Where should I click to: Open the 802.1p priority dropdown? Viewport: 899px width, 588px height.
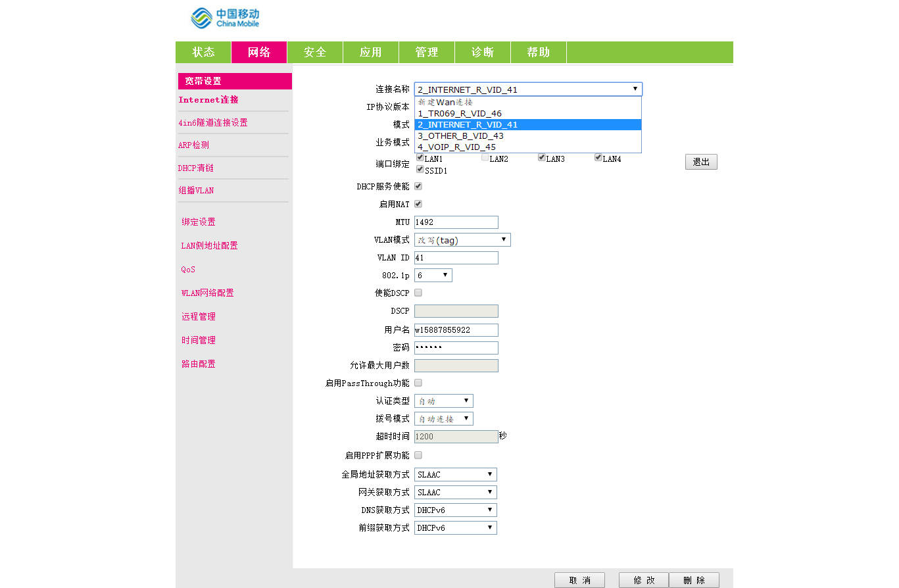tap(433, 276)
